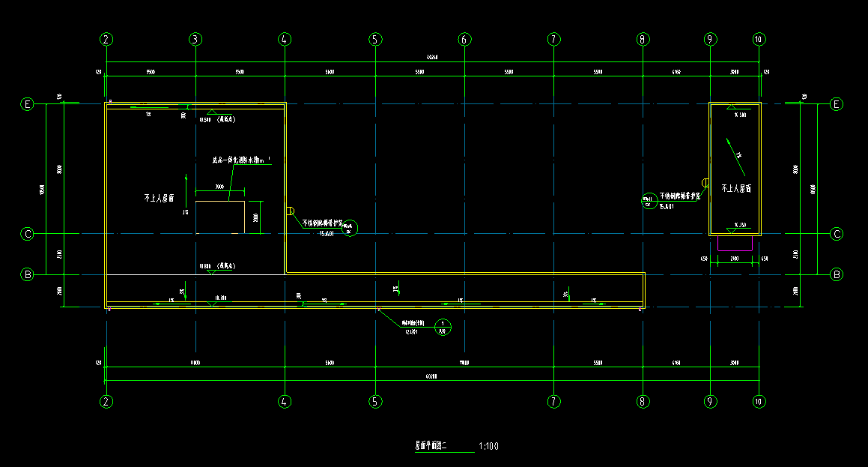Screen dimensions: 868x467
Task: Click the detail index circle right of axis 4
Action: pyautogui.click(x=348, y=229)
